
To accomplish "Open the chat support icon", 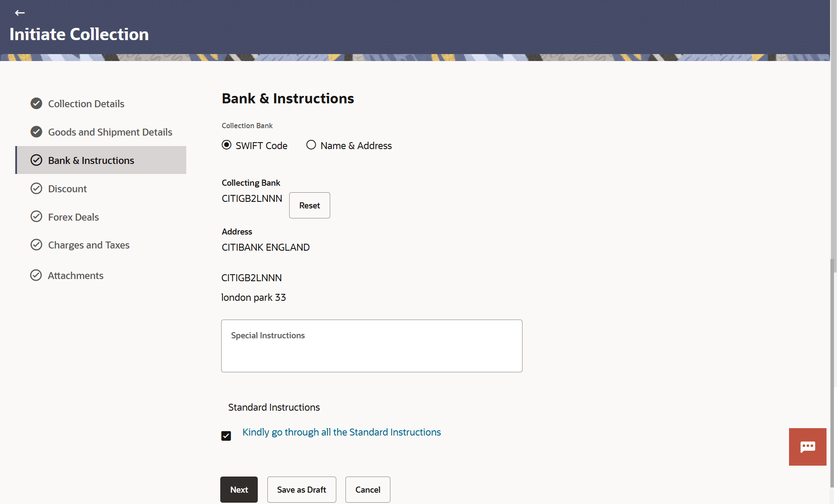I will (807, 446).
